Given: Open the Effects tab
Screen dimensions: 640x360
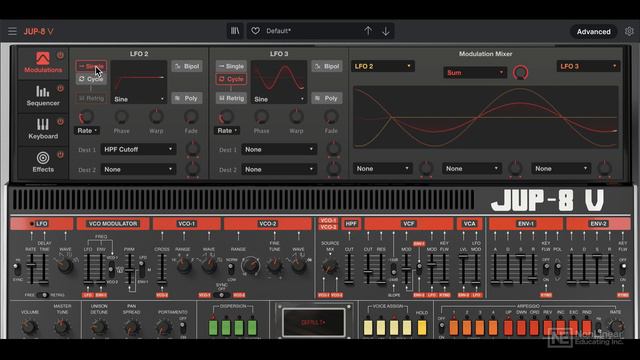Looking at the screenshot, I should 42,162.
